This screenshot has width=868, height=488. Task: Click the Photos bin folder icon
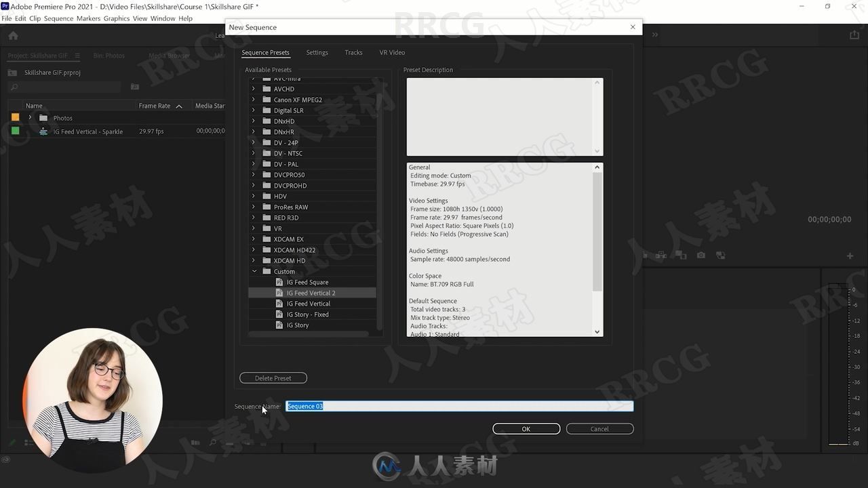[43, 118]
